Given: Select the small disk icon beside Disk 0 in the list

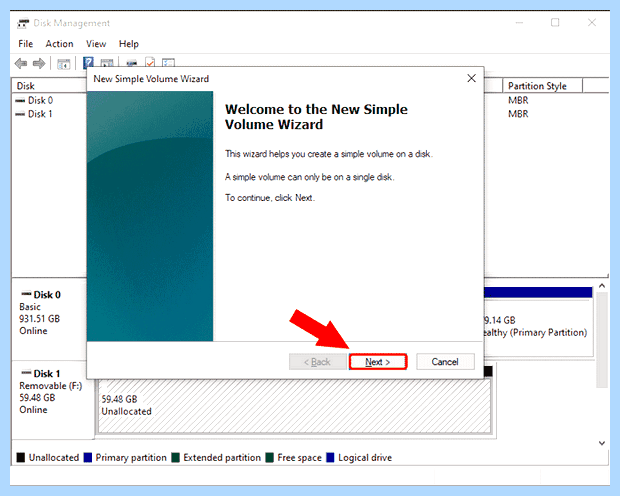Looking at the screenshot, I should coord(20,100).
